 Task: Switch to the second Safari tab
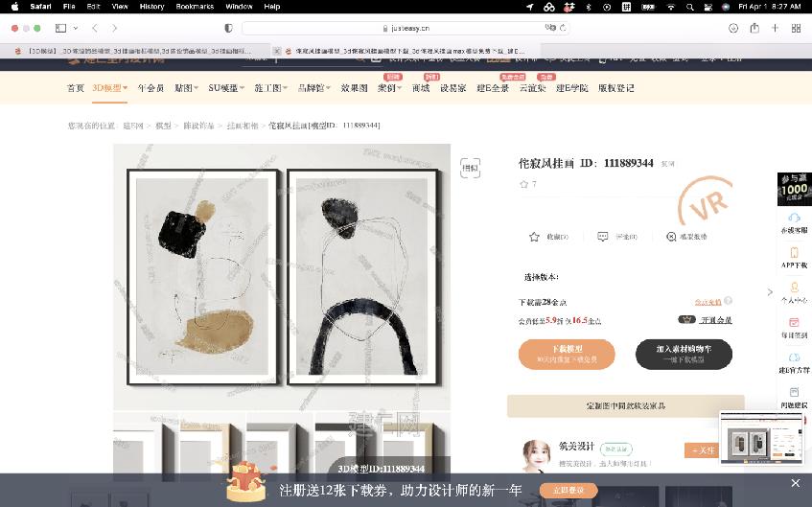point(406,51)
